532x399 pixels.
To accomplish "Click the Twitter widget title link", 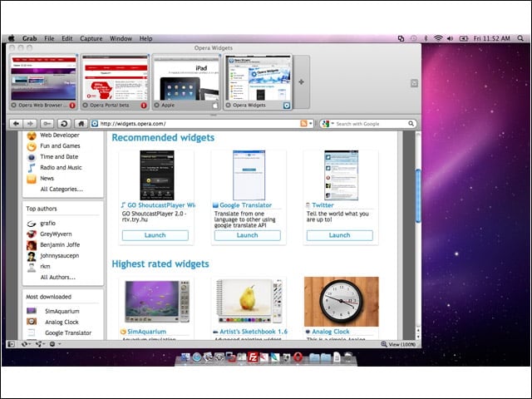I will pos(323,205).
